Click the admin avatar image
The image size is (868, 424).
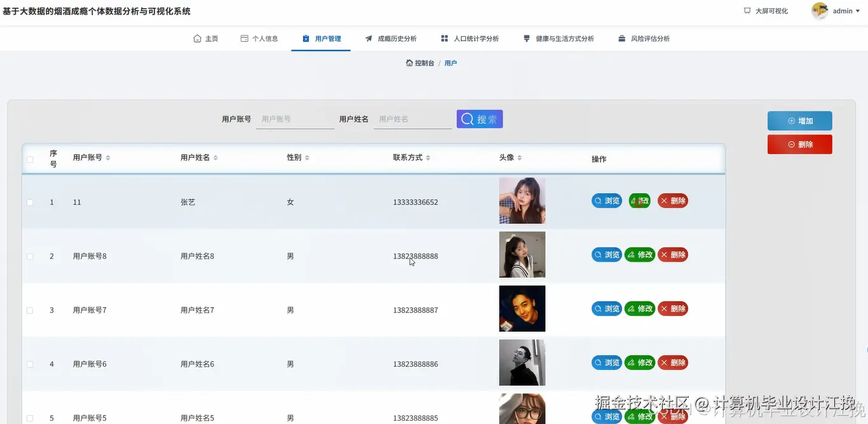tap(820, 11)
